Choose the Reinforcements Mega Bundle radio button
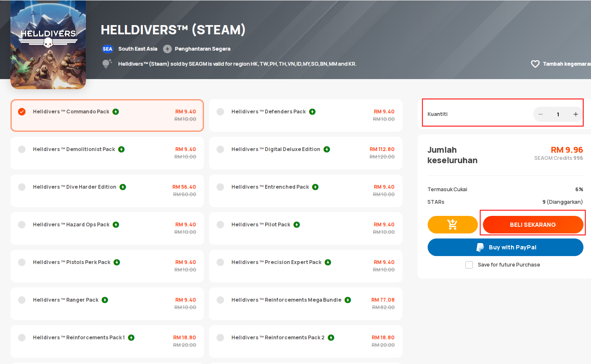This screenshot has height=364, width=591. pos(220,300)
